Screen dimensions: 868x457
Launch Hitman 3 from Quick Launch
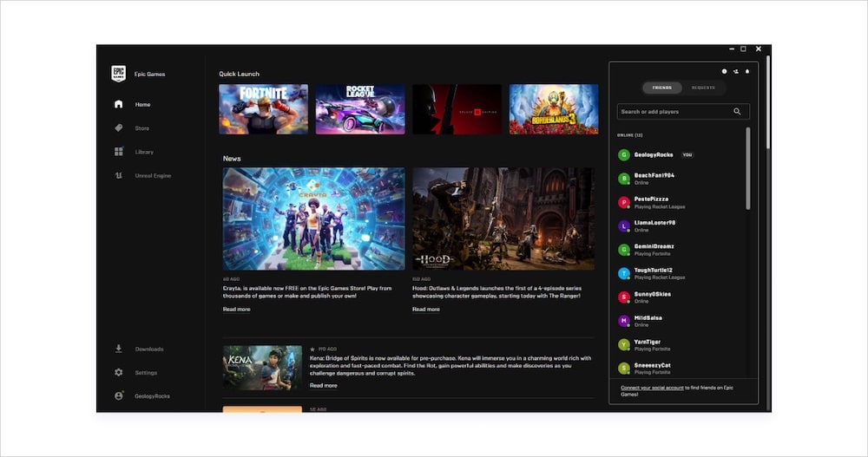point(457,109)
